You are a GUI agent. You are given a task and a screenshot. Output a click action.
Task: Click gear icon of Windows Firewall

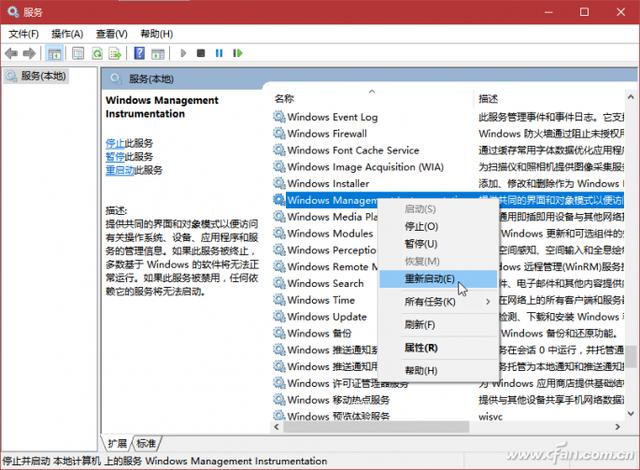point(279,133)
